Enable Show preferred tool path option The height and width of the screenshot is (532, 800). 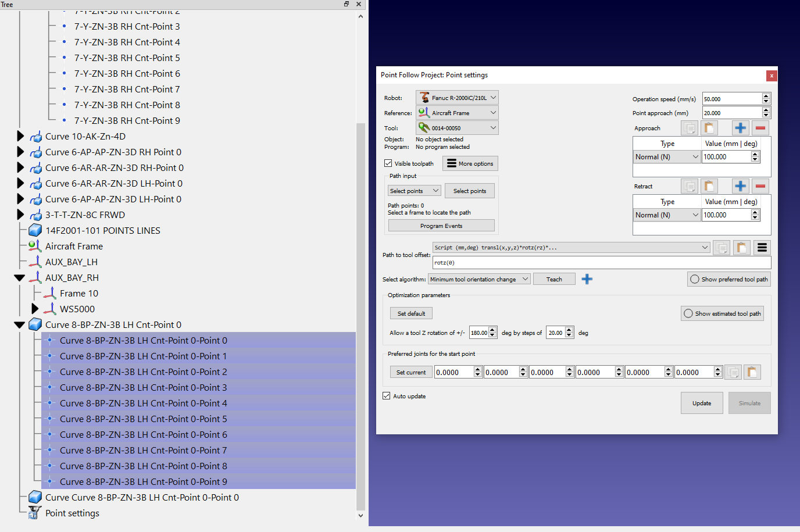pos(694,279)
